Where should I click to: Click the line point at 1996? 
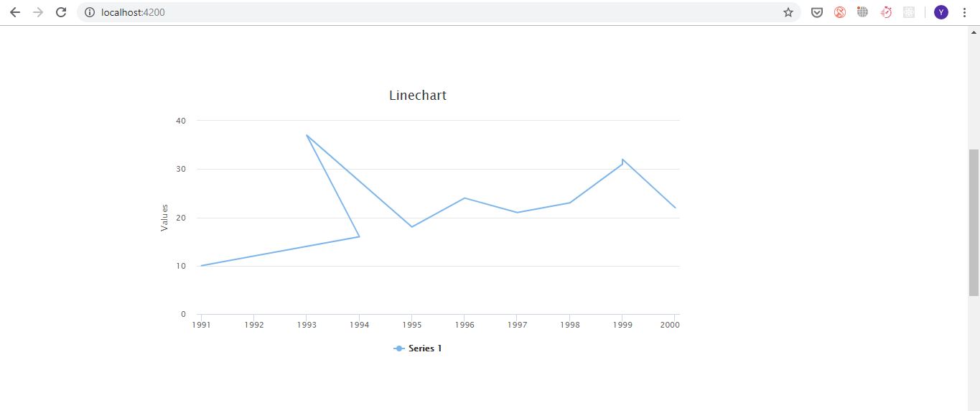465,198
